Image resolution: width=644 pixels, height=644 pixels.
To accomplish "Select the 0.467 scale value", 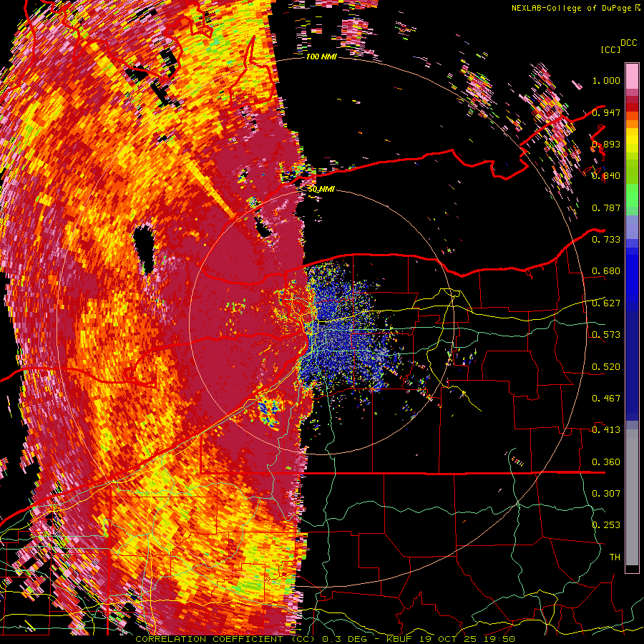I will [x=606, y=399].
